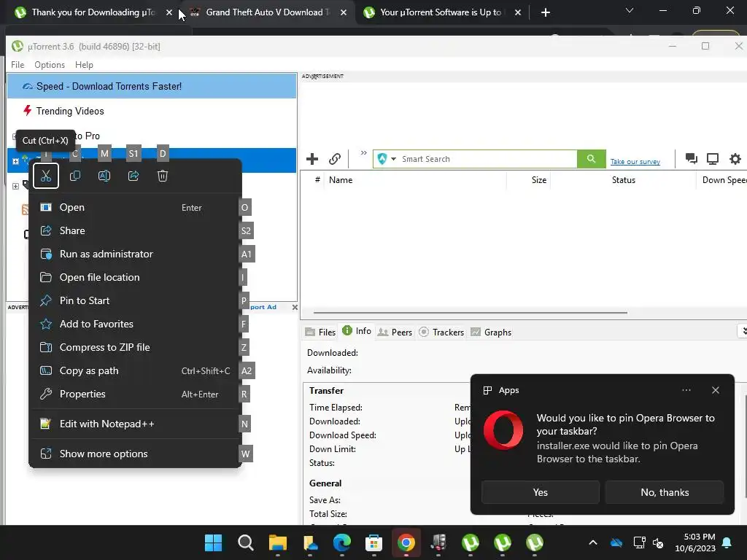Open the chat bubbles icon in µTorrent toolbar

(x=691, y=158)
